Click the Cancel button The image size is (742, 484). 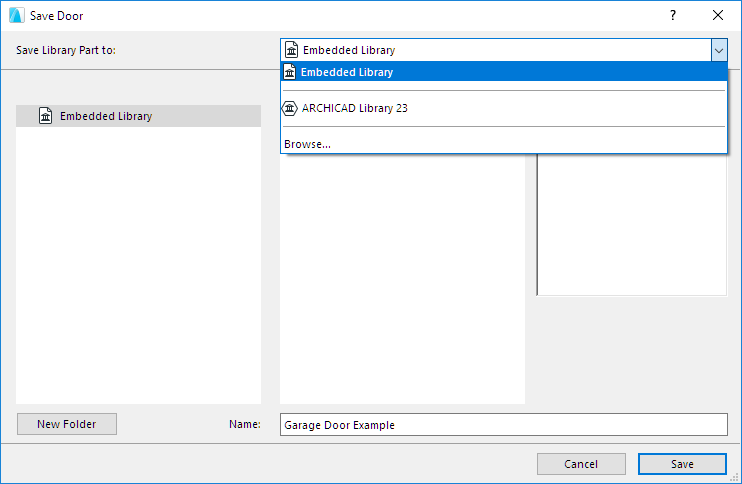click(x=581, y=464)
